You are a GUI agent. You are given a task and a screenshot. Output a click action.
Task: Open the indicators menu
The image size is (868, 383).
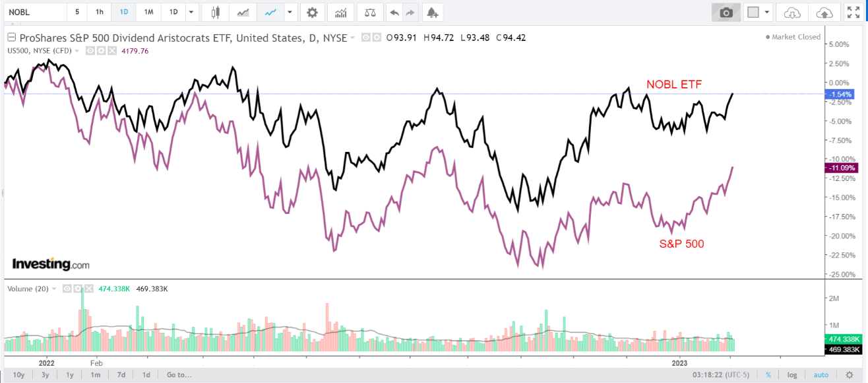[x=341, y=12]
